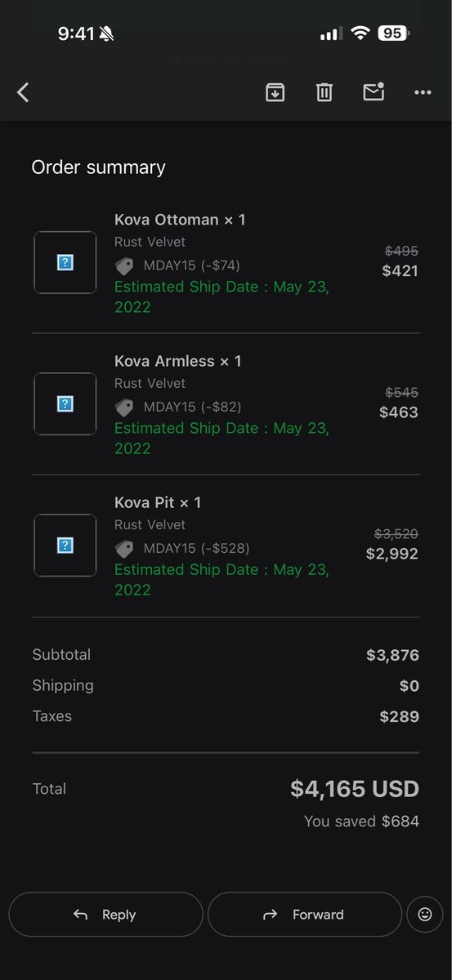Tap the MDAY15 tag icon under Kova Armless
The image size is (452, 980).
(124, 408)
